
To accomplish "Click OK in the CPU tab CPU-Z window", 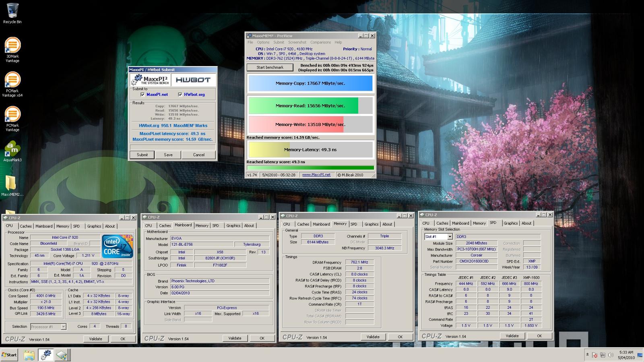I will 123,339.
